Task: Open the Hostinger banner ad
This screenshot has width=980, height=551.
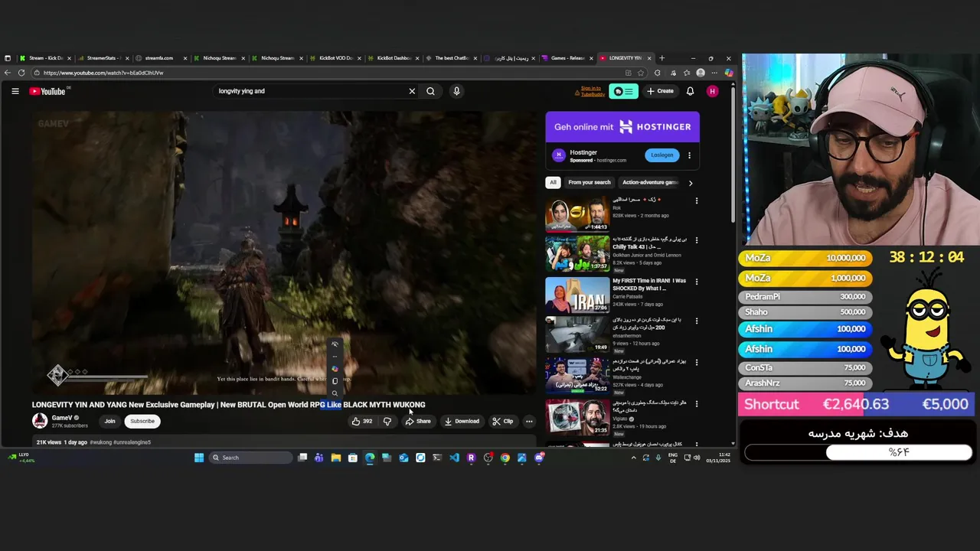Action: pos(622,127)
